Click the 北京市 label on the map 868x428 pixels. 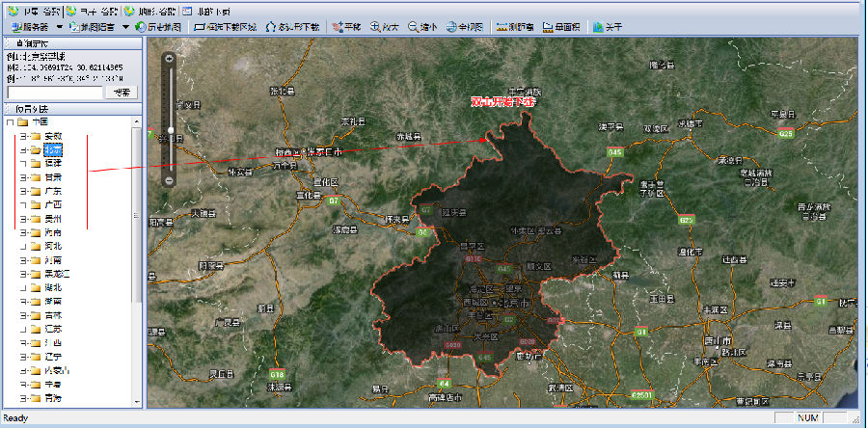[514, 303]
